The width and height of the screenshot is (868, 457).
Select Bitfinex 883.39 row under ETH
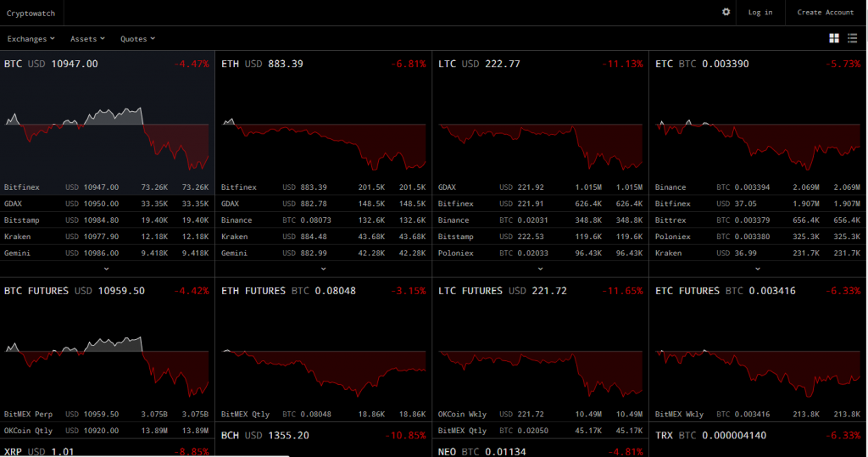pyautogui.click(x=324, y=187)
